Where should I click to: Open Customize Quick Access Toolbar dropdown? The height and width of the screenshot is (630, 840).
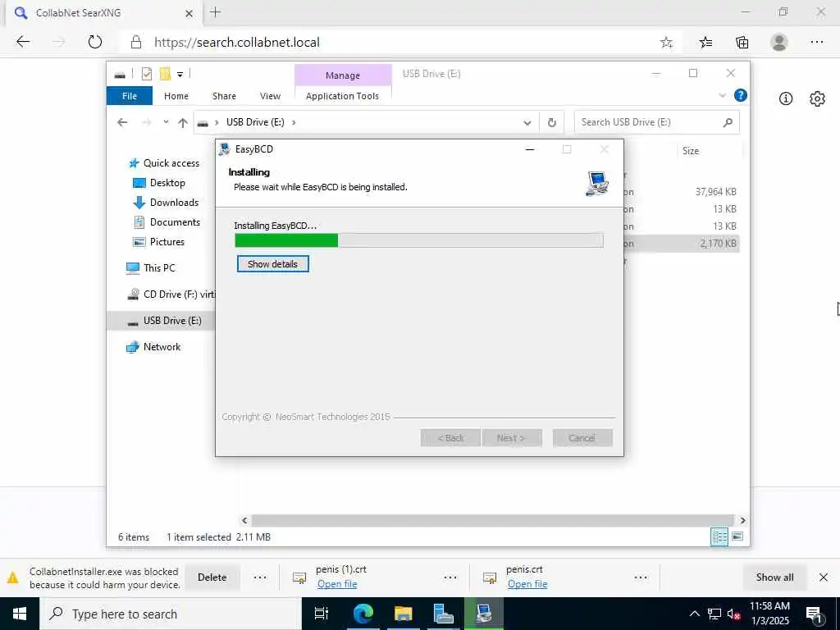tap(180, 75)
